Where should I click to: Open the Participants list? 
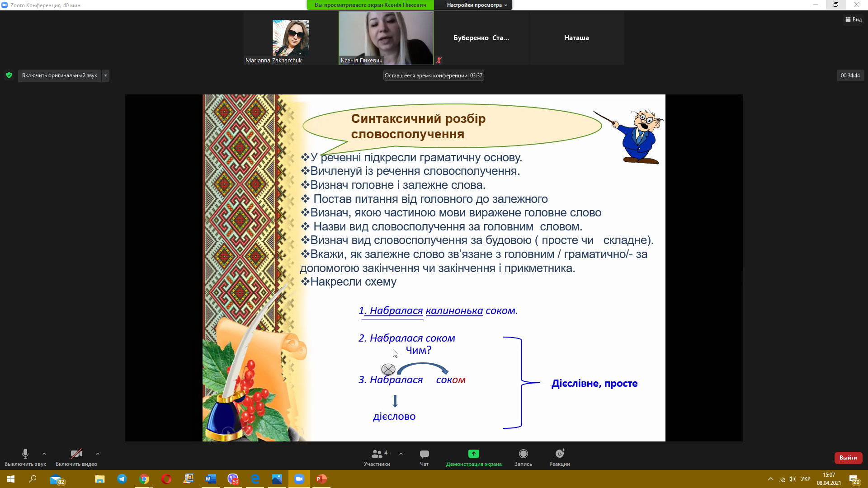click(x=377, y=457)
